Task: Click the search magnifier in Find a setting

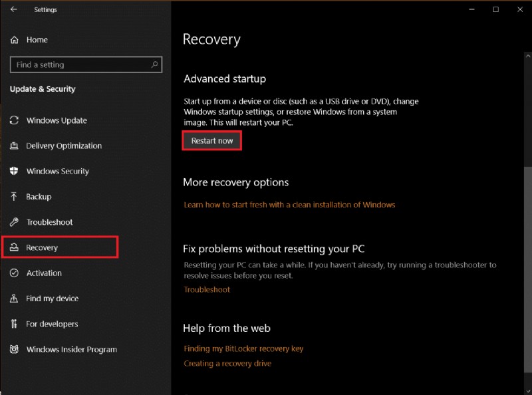Action: tap(154, 65)
